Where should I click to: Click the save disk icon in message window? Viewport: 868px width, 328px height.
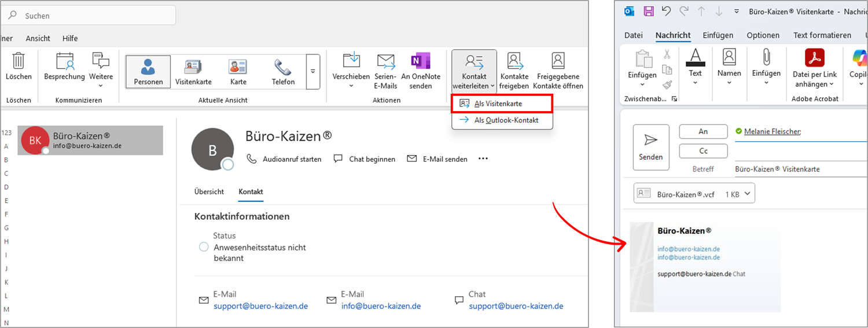[x=649, y=12]
